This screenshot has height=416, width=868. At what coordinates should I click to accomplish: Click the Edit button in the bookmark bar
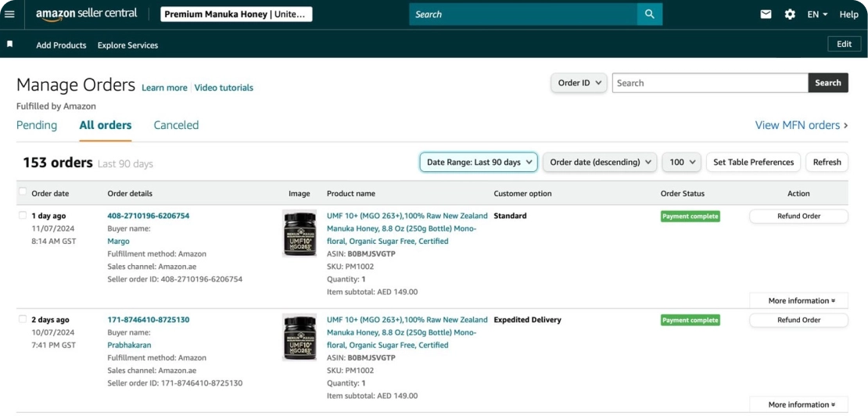(845, 45)
